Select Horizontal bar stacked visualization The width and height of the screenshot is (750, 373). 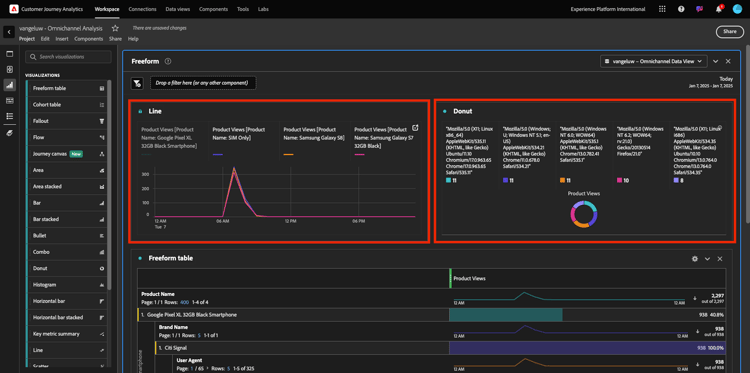(66, 318)
